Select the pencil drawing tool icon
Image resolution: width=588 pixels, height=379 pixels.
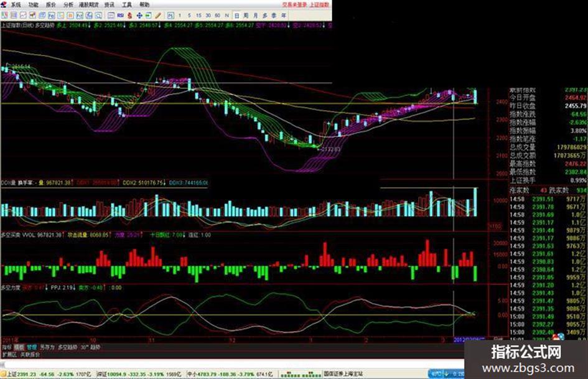pos(158,16)
